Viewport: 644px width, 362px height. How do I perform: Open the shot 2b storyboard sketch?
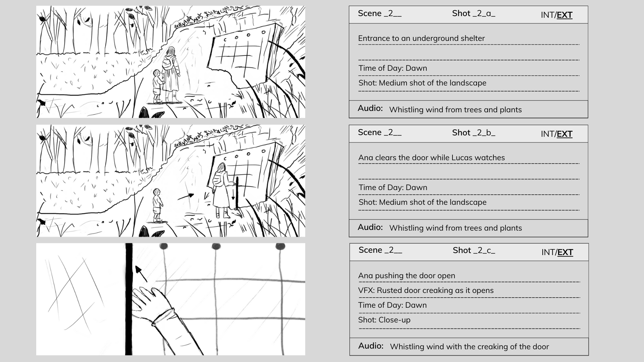click(x=171, y=181)
